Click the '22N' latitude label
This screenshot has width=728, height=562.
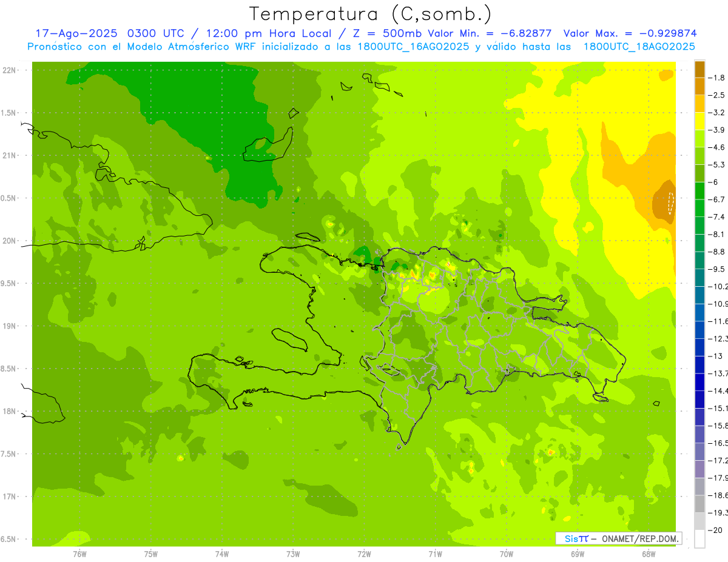(10, 70)
